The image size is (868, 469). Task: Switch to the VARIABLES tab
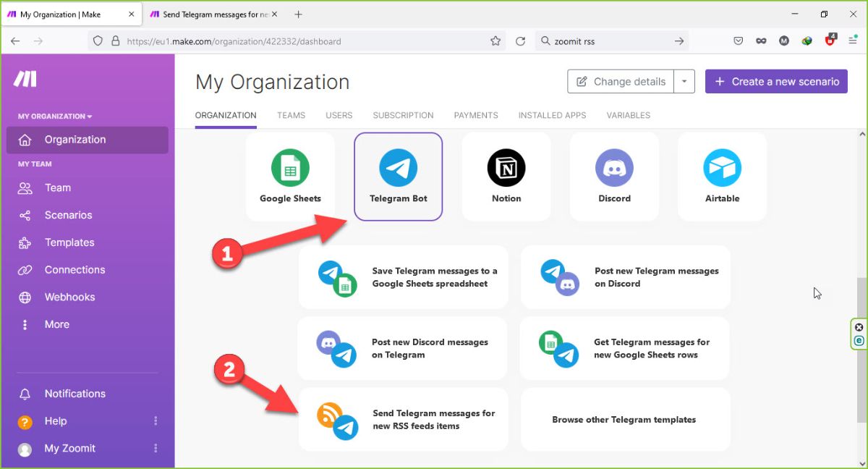coord(628,115)
